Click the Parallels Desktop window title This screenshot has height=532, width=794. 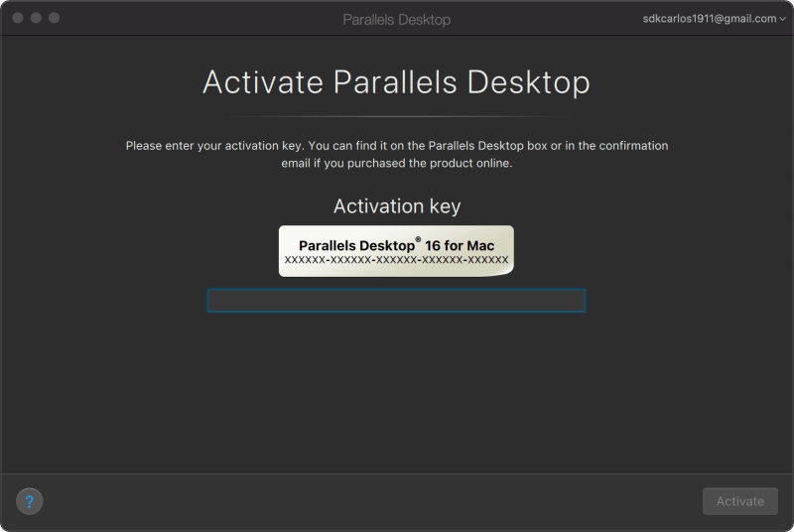pyautogui.click(x=396, y=19)
